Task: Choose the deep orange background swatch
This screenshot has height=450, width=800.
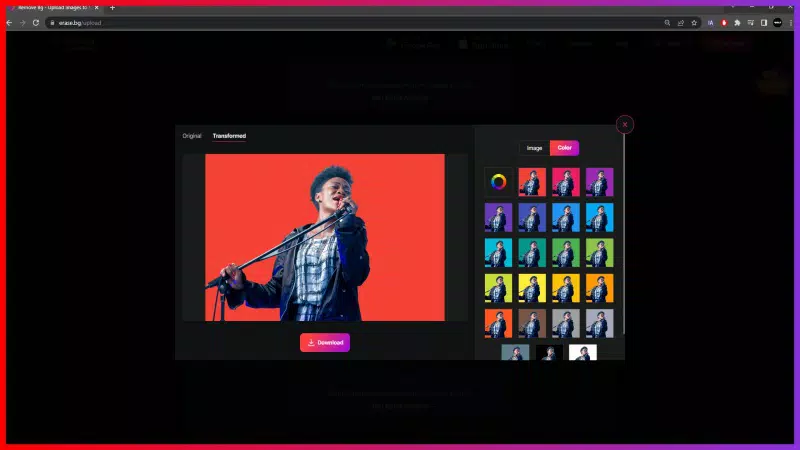Action: (x=498, y=323)
